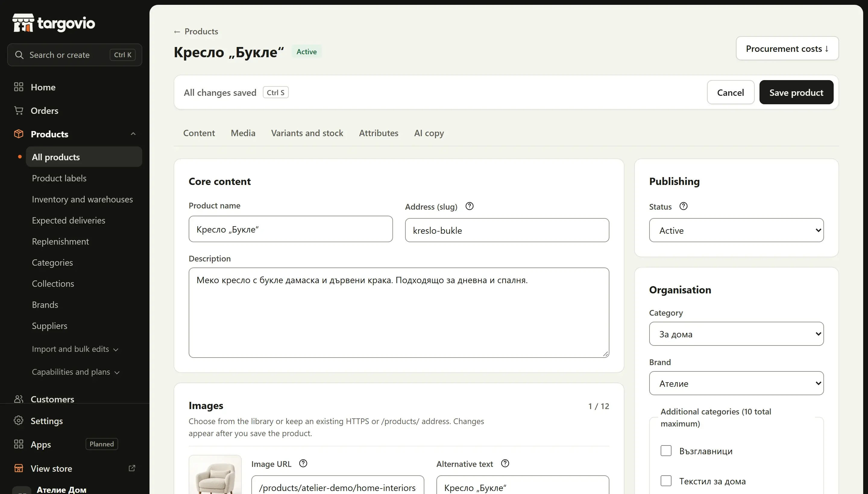The width and height of the screenshot is (868, 494).
Task: Click the back arrow before Products
Action: click(177, 32)
